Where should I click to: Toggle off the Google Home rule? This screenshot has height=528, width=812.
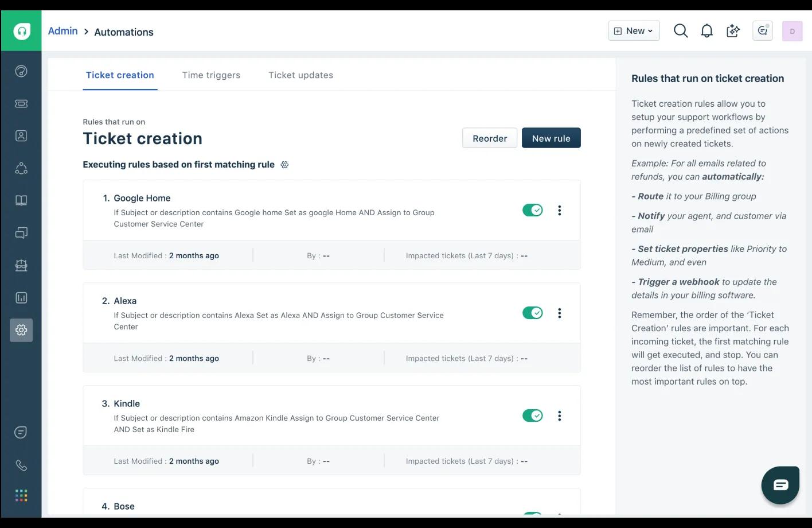pyautogui.click(x=533, y=210)
